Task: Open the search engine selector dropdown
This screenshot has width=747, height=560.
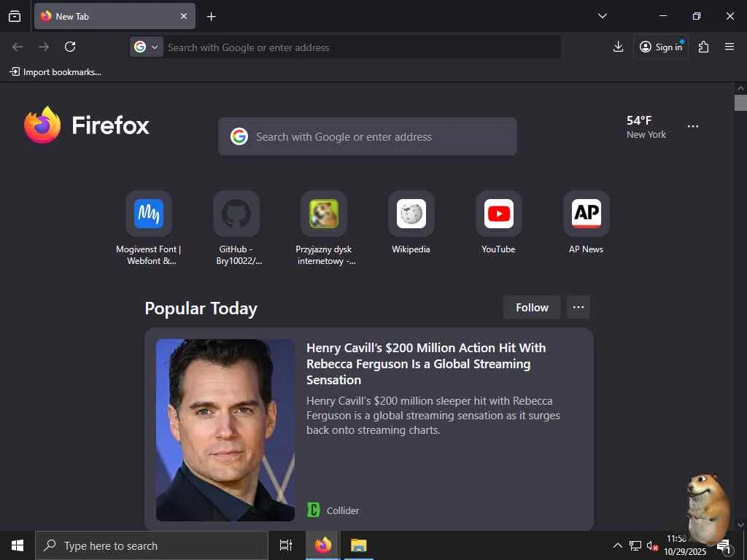Action: (x=147, y=47)
